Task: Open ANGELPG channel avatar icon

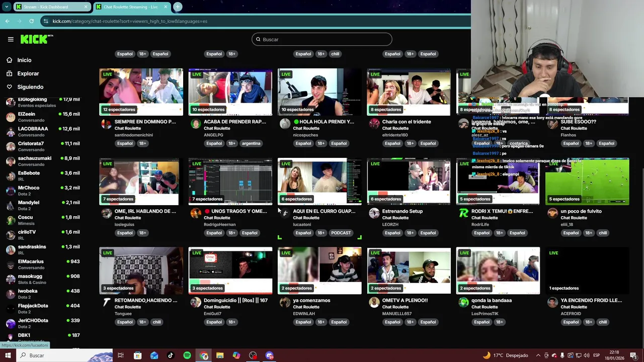Action: [x=196, y=124]
